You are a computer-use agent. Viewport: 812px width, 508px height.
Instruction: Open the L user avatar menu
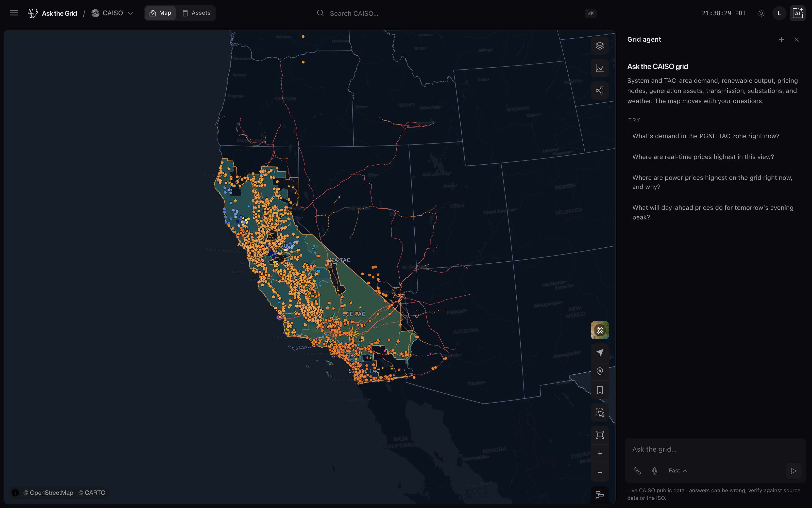(780, 13)
